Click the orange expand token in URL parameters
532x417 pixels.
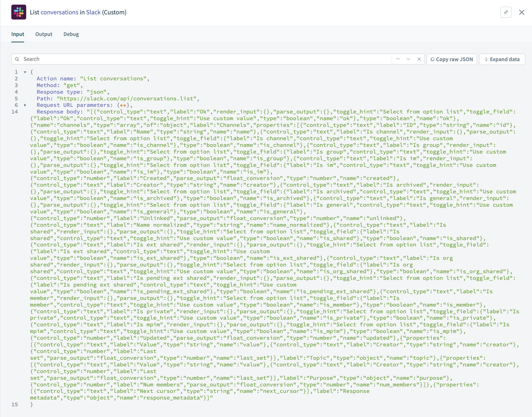(123, 105)
